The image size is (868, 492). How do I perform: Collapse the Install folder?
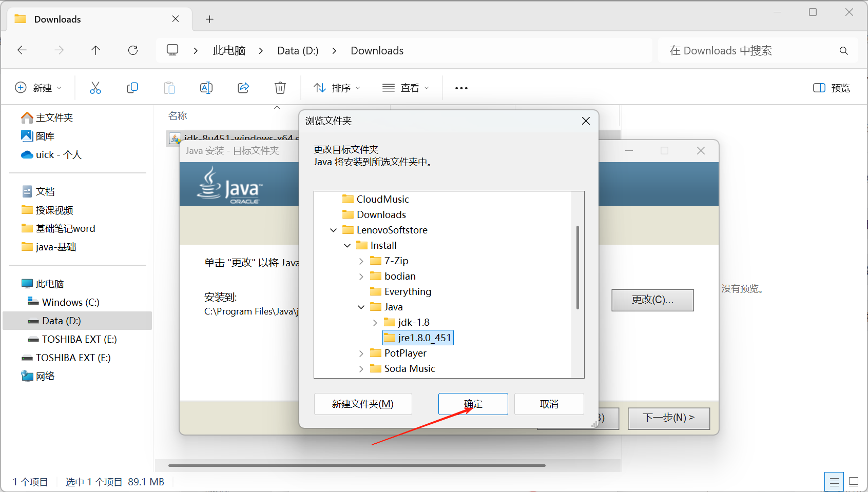[x=348, y=245]
